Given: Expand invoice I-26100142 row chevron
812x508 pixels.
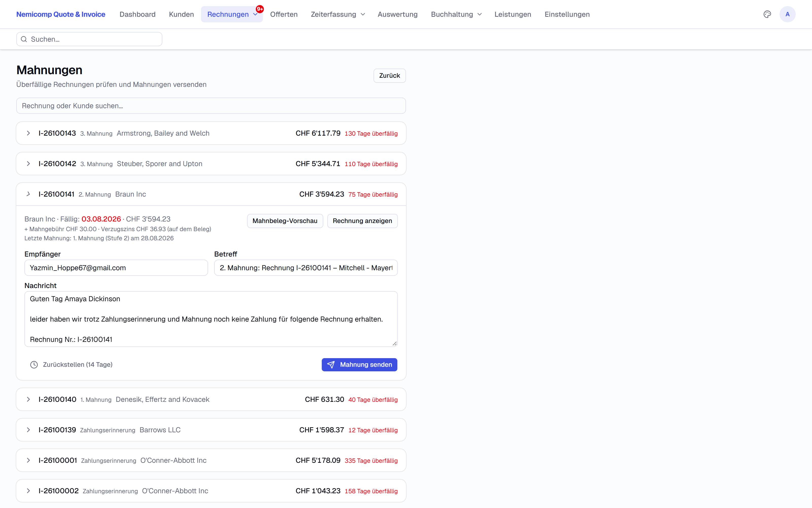Looking at the screenshot, I should (28, 164).
